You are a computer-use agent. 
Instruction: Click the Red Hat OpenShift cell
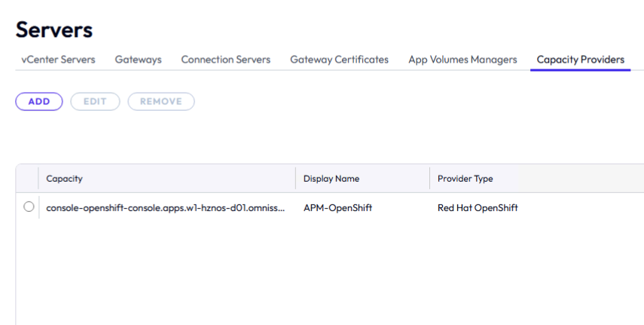478,208
